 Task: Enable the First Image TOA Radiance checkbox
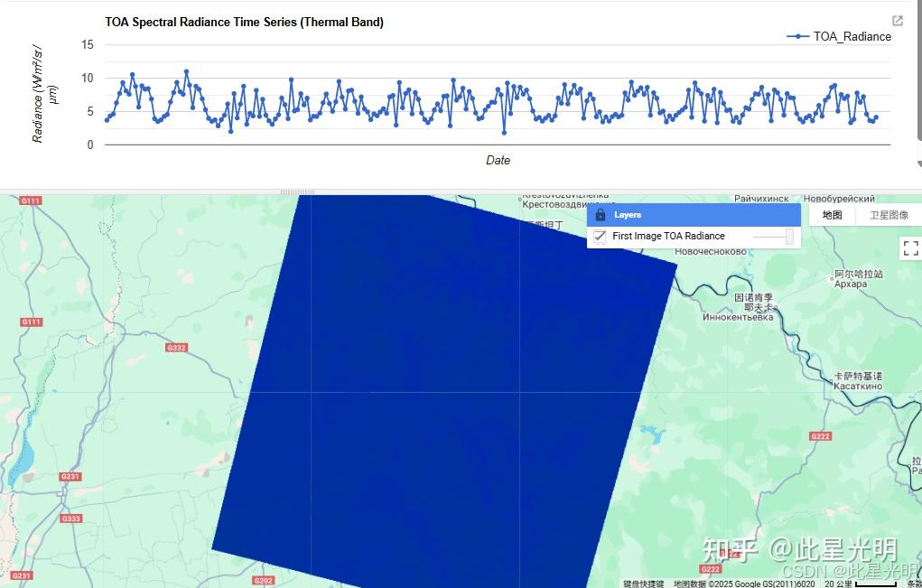tap(599, 236)
